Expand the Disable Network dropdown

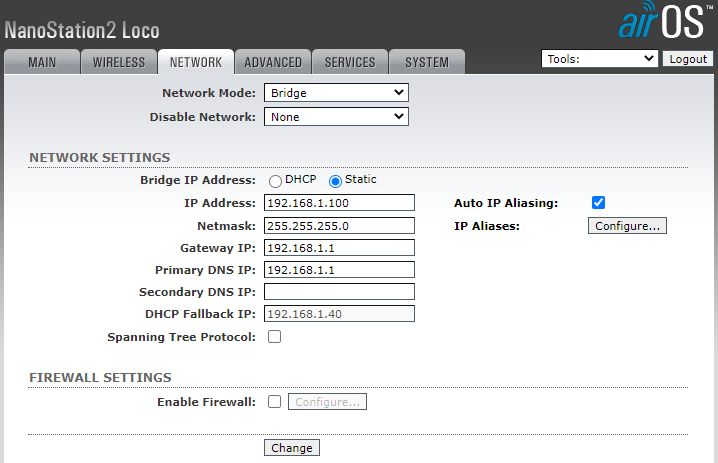tap(336, 117)
